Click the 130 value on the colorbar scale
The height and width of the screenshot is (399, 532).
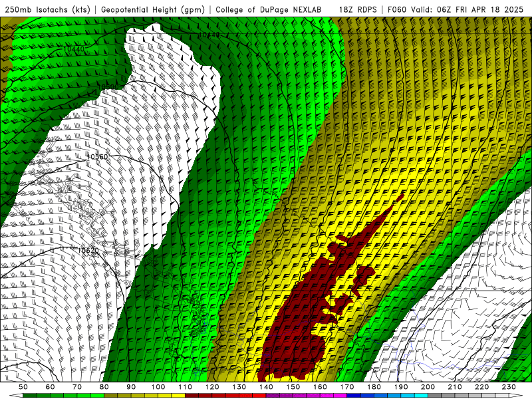[239, 387]
